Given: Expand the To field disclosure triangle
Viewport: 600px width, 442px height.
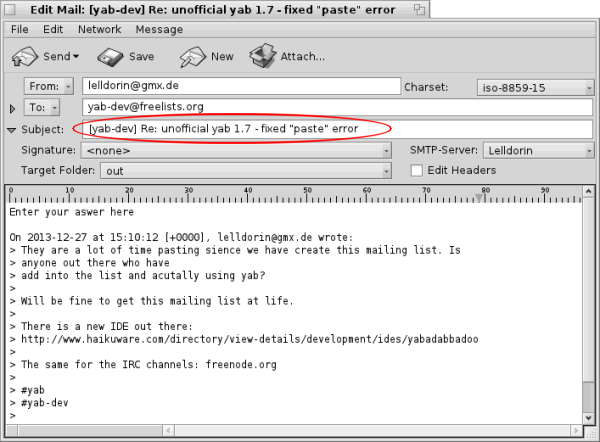Looking at the screenshot, I should pyautogui.click(x=13, y=108).
